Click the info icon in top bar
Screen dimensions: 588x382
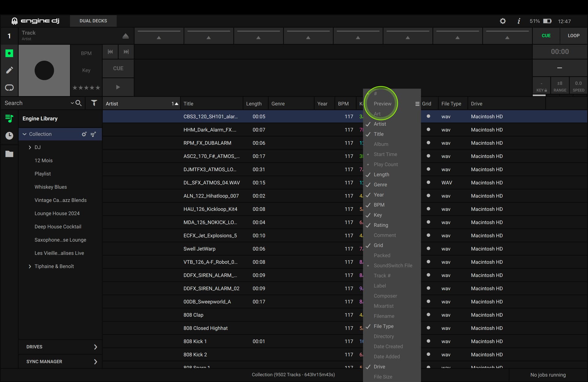tap(519, 21)
